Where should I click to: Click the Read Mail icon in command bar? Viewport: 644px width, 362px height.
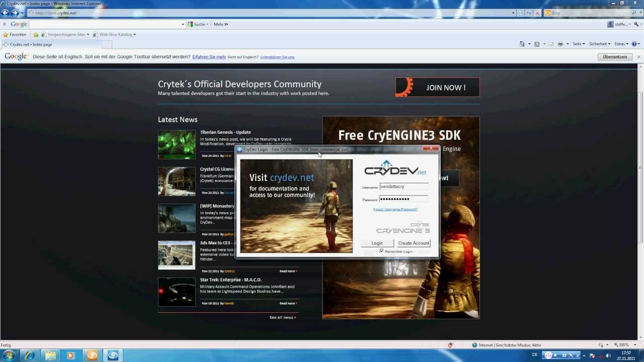point(551,44)
